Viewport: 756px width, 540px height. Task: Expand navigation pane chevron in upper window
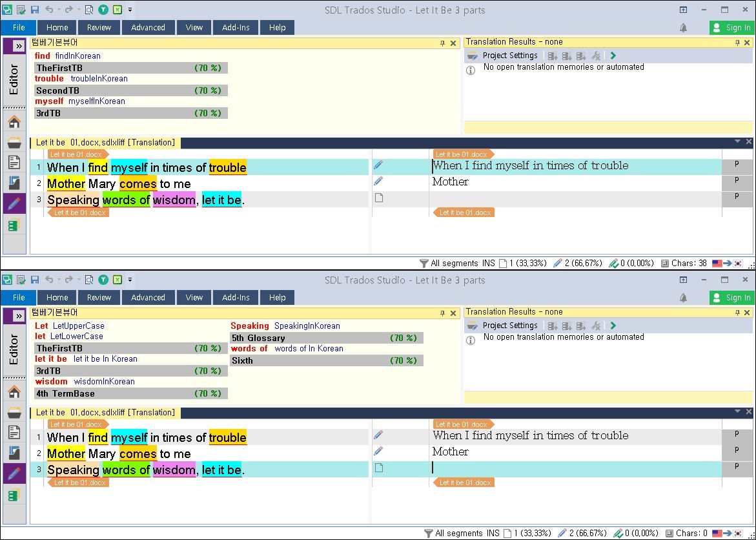[18, 47]
